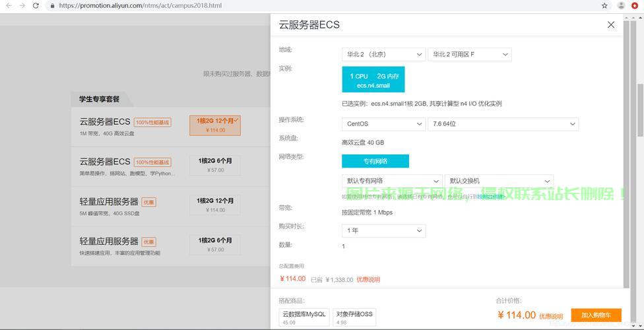
Task: Open the browser profile avatar icon
Action: coord(621,5)
